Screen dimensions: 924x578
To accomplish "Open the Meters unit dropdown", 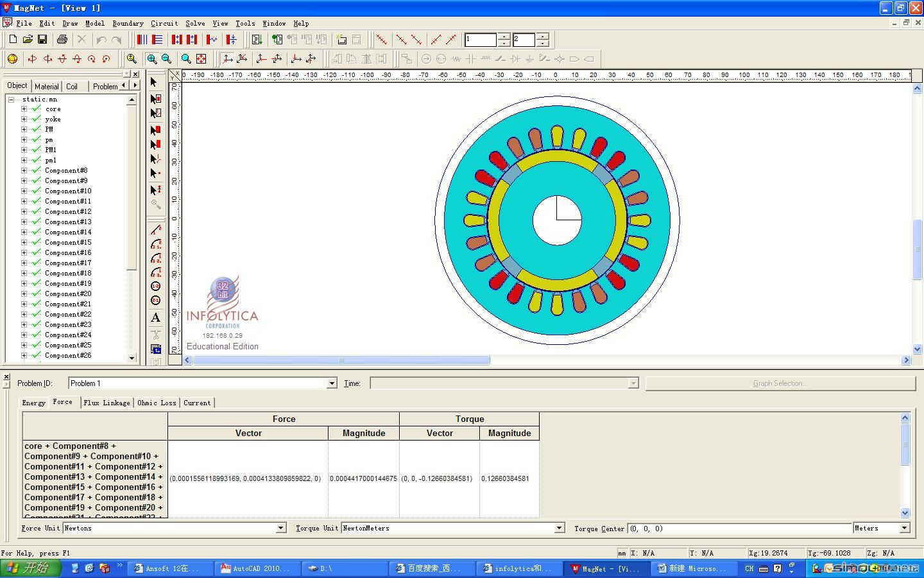I will [x=905, y=528].
